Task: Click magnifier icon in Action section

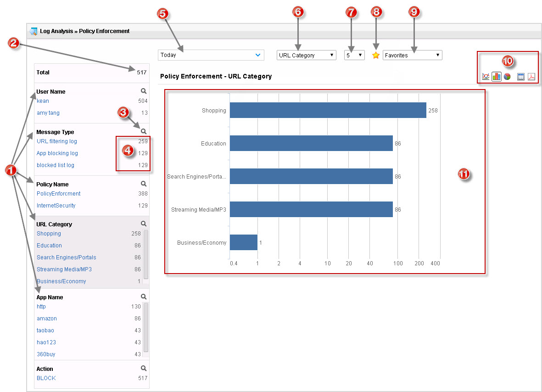Action: click(144, 368)
